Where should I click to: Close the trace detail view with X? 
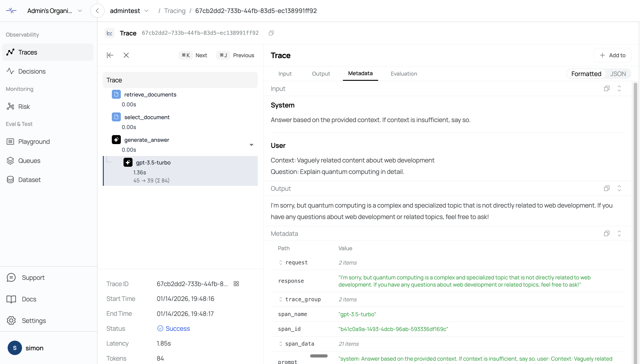pos(126,55)
